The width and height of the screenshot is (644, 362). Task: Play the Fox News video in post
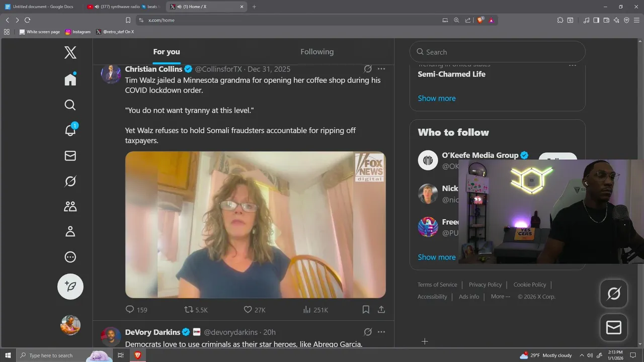(256, 225)
